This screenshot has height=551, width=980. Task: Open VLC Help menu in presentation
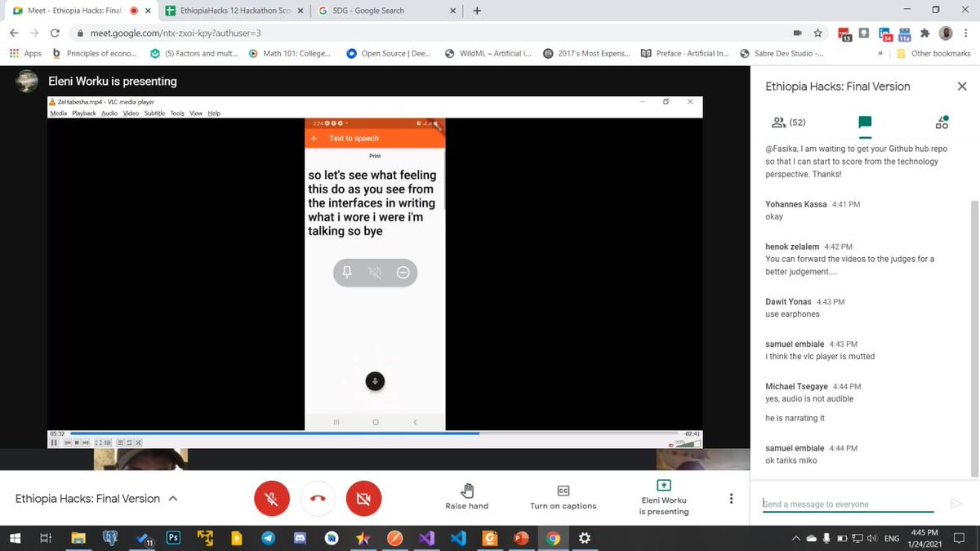click(214, 113)
